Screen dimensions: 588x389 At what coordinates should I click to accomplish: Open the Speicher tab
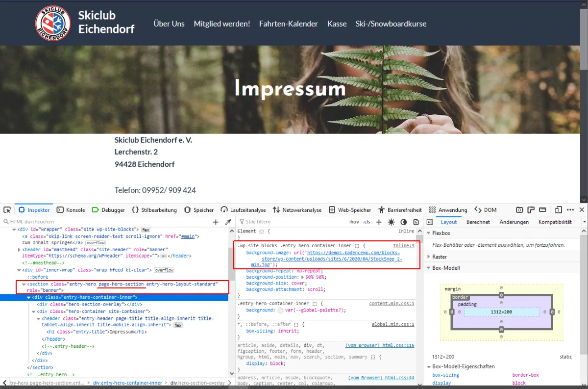click(199, 210)
